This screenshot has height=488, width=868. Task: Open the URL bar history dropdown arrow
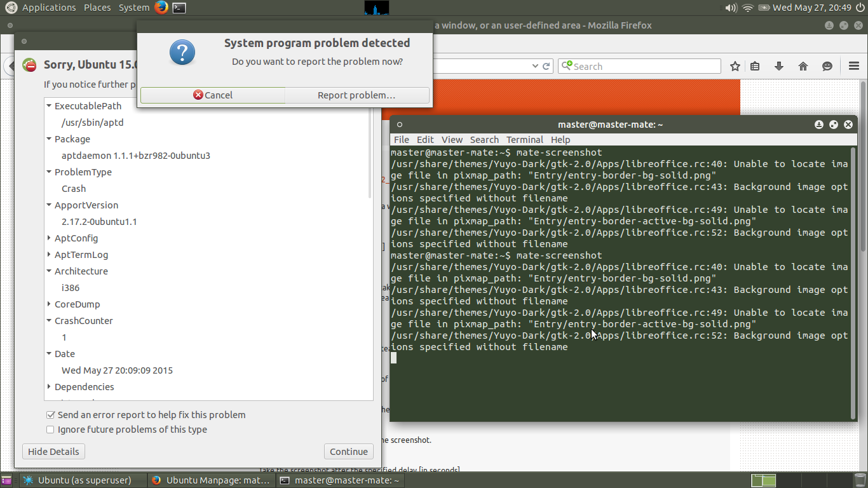tap(535, 66)
